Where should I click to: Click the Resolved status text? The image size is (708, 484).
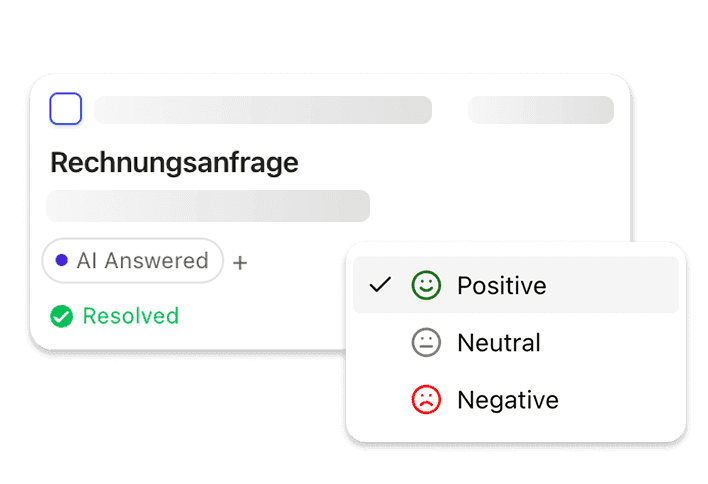(130, 317)
